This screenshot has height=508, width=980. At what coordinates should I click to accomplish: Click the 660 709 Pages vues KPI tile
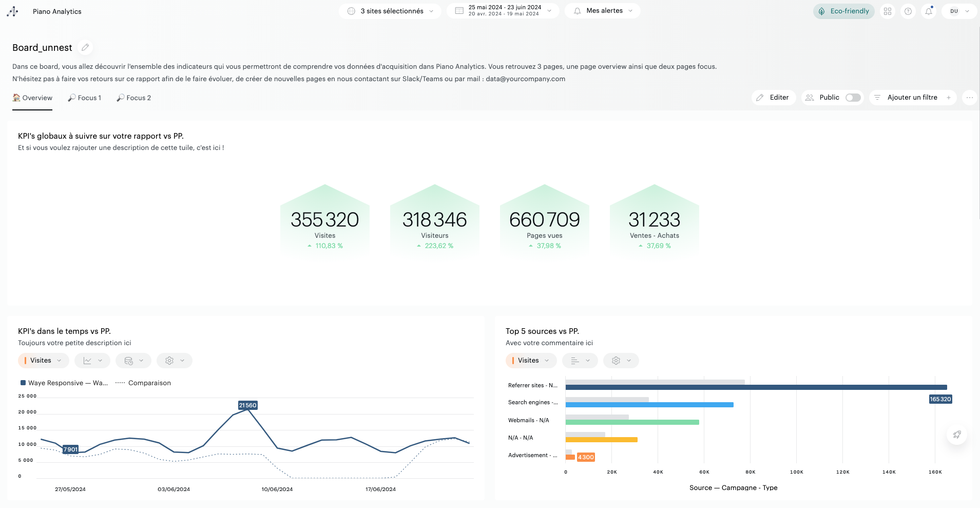[545, 221]
